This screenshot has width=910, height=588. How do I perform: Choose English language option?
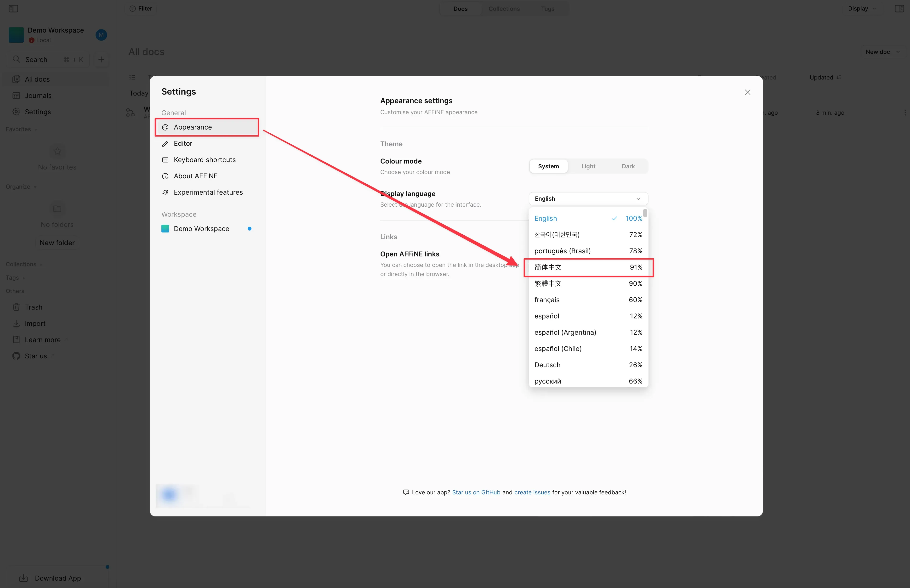pos(588,218)
